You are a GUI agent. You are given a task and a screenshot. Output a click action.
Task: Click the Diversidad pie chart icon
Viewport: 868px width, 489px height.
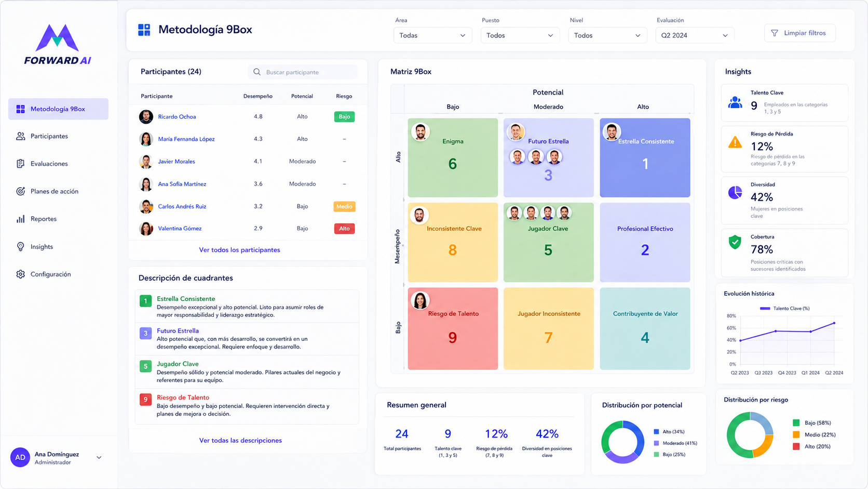[x=735, y=193]
